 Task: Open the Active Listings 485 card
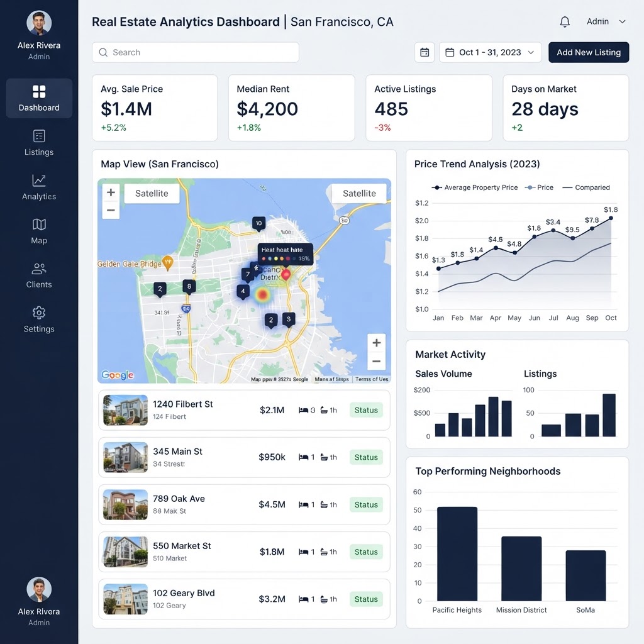point(429,108)
